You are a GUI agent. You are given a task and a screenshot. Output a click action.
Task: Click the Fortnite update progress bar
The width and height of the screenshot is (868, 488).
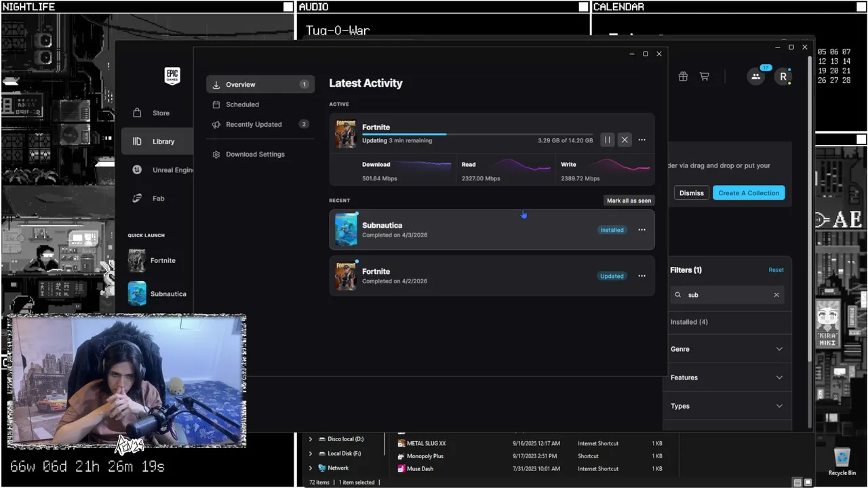[x=477, y=134]
